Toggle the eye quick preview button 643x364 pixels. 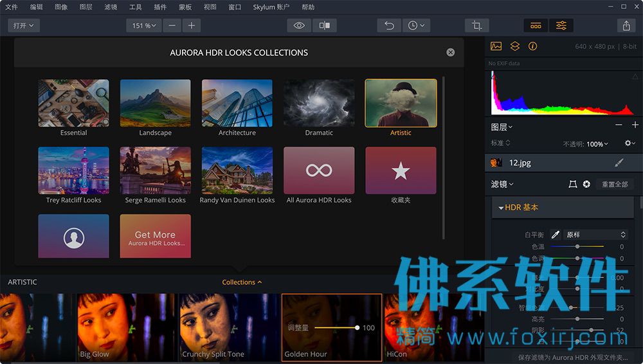coord(299,26)
